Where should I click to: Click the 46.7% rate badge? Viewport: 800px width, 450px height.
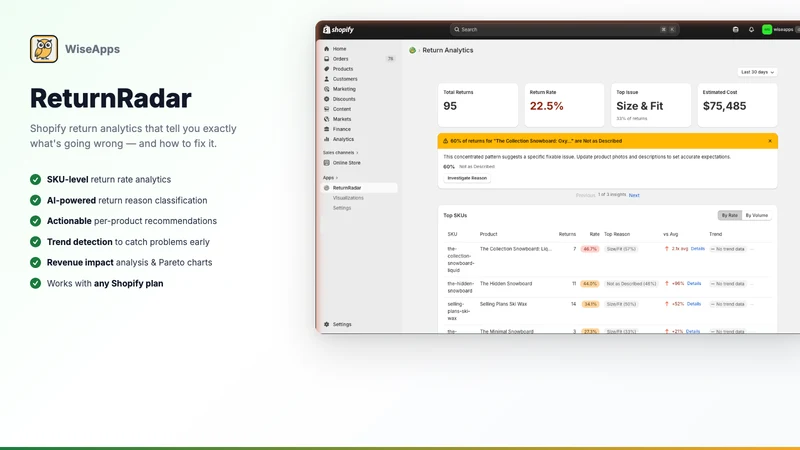(590, 249)
